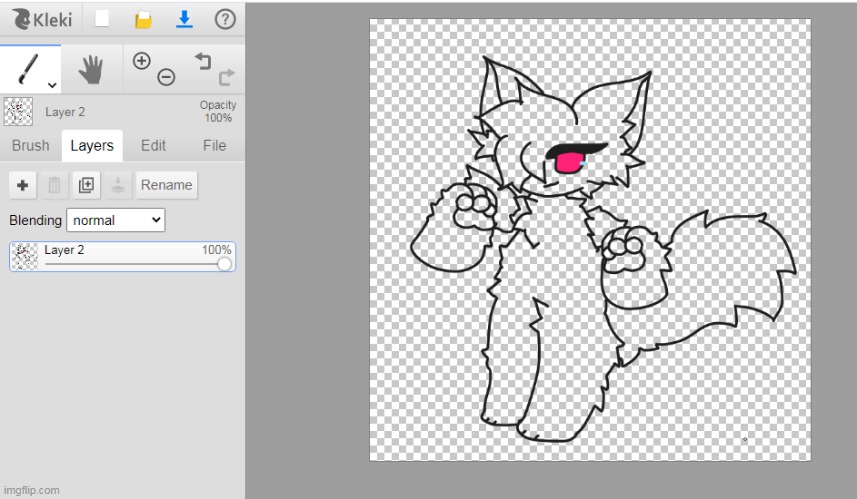Duplicate the current layer

(86, 185)
